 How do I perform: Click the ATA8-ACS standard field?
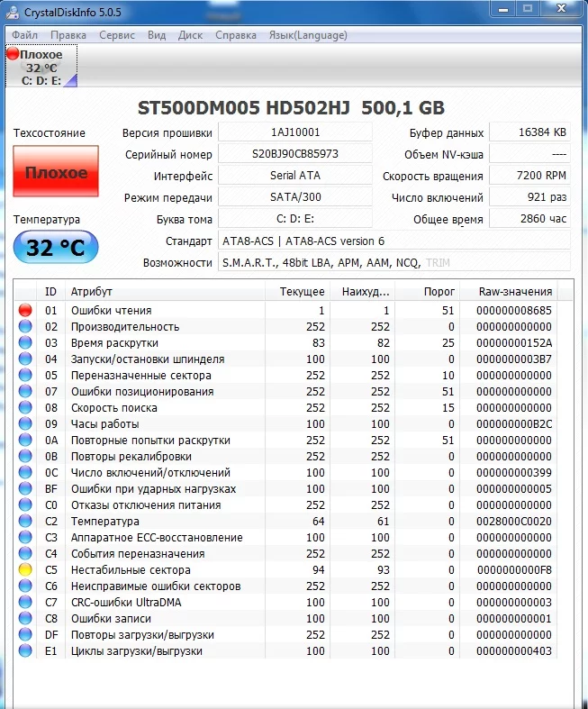tap(394, 241)
